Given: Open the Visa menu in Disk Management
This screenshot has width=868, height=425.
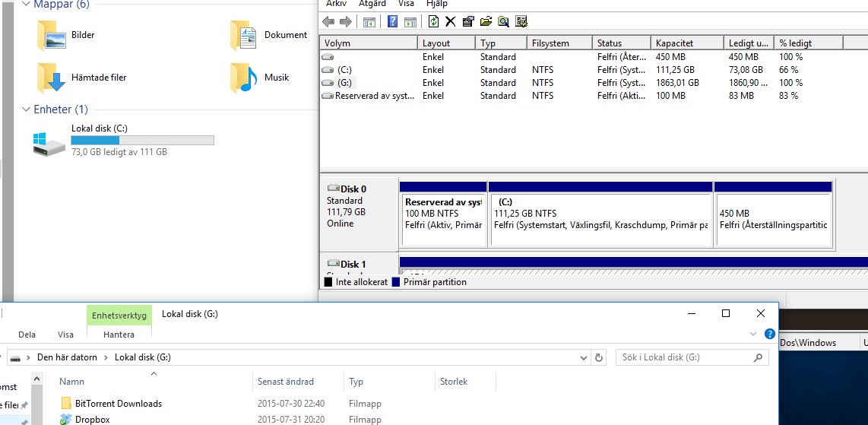Looking at the screenshot, I should click(406, 4).
